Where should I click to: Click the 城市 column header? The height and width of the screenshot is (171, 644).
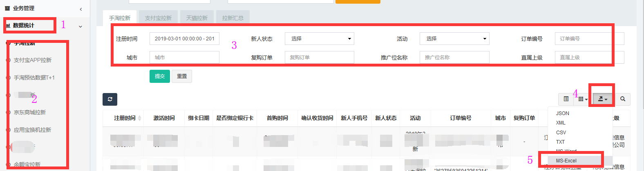pos(501,118)
